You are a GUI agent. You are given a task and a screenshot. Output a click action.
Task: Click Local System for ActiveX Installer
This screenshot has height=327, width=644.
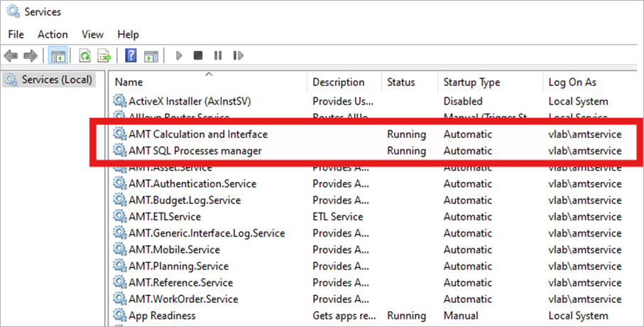click(x=578, y=102)
